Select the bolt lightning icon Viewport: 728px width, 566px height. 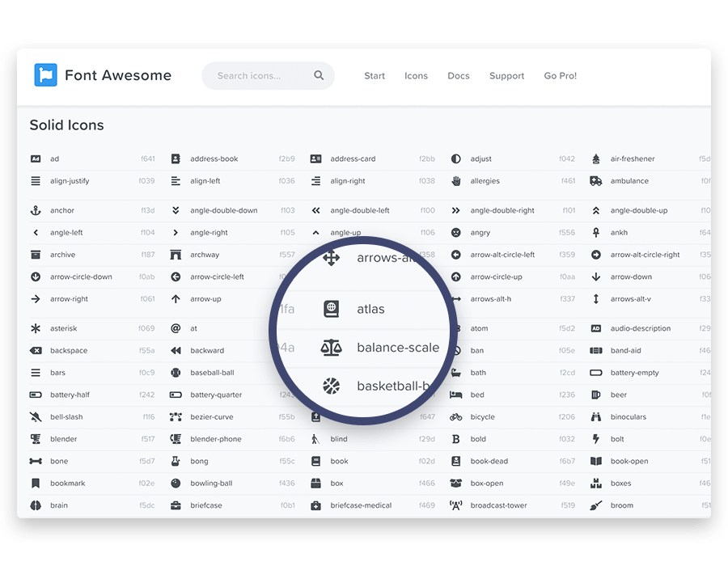596,439
